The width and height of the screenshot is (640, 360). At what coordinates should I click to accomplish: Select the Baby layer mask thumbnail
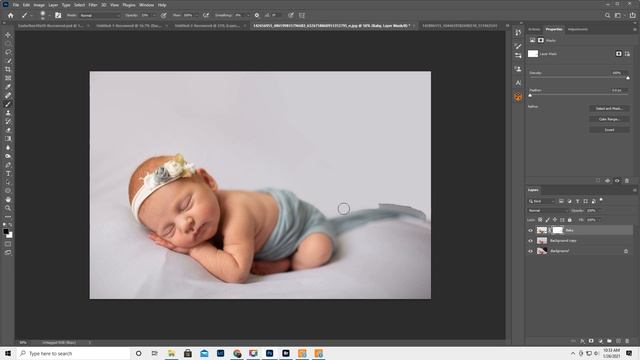[558, 230]
